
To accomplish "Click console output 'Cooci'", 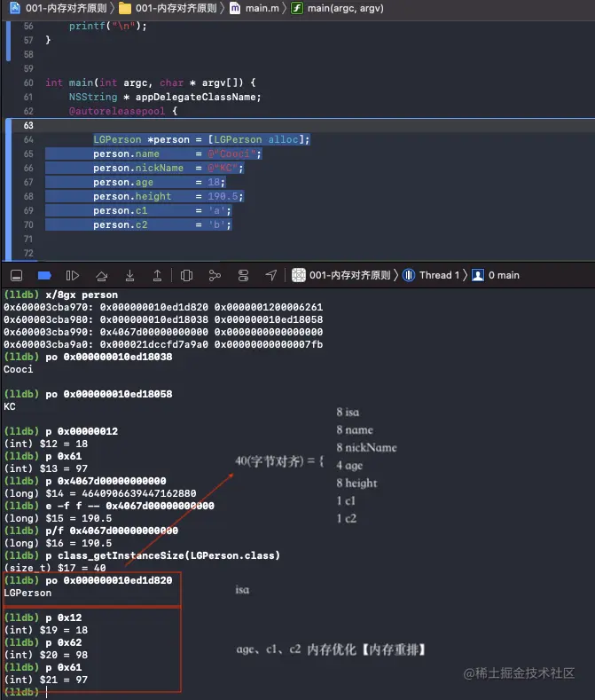I will tap(19, 370).
